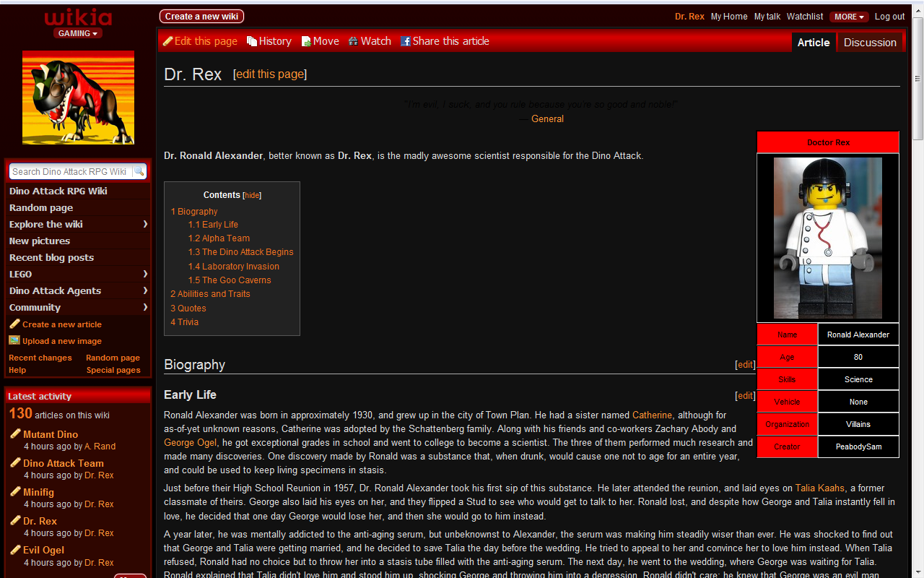Screen dimensions: 924x578
Task: Switch to the Discussion tab
Action: point(870,42)
